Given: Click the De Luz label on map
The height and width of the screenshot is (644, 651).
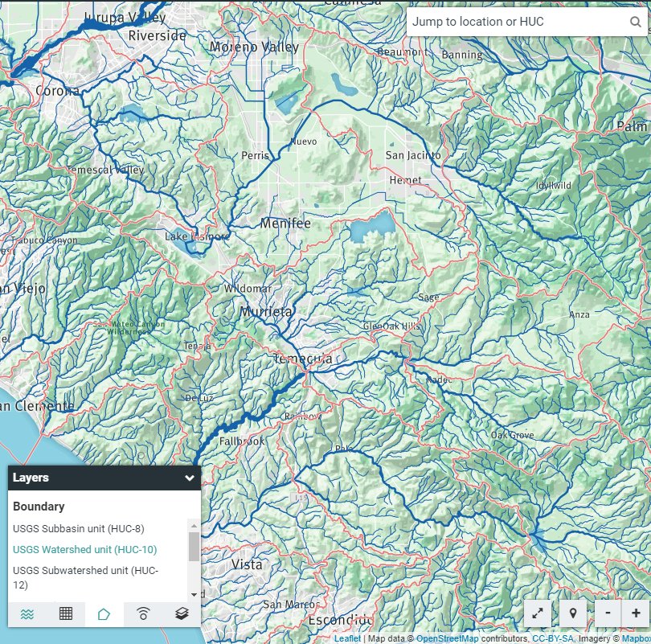Looking at the screenshot, I should [199, 398].
